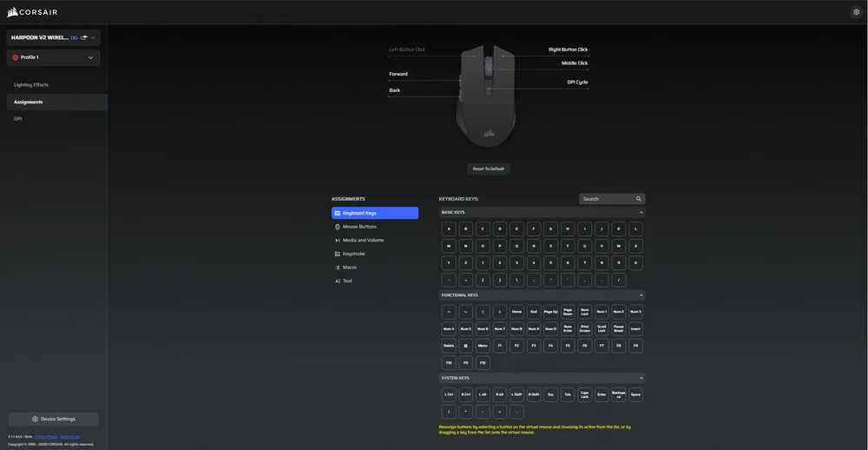The width and height of the screenshot is (868, 450).
Task: Choose the Num Lock functional key
Action: click(584, 312)
